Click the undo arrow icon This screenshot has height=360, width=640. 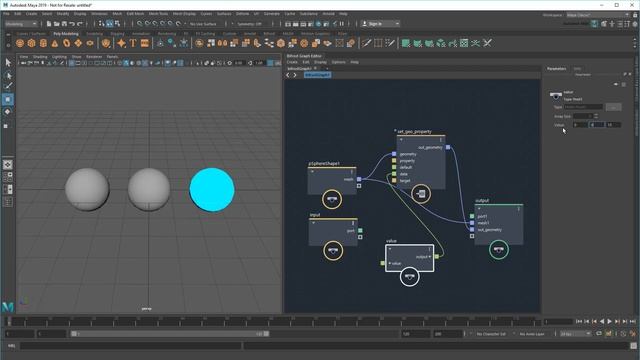click(72, 24)
